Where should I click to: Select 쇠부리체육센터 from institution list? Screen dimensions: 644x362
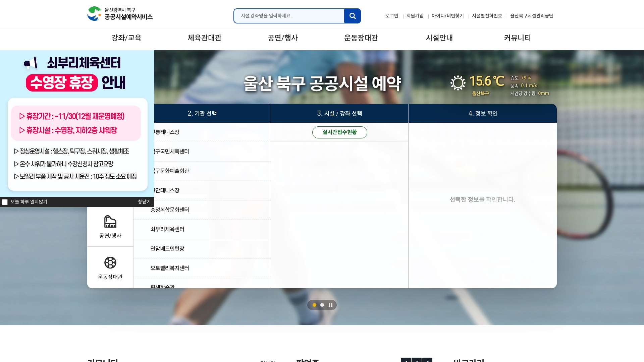pos(202,230)
